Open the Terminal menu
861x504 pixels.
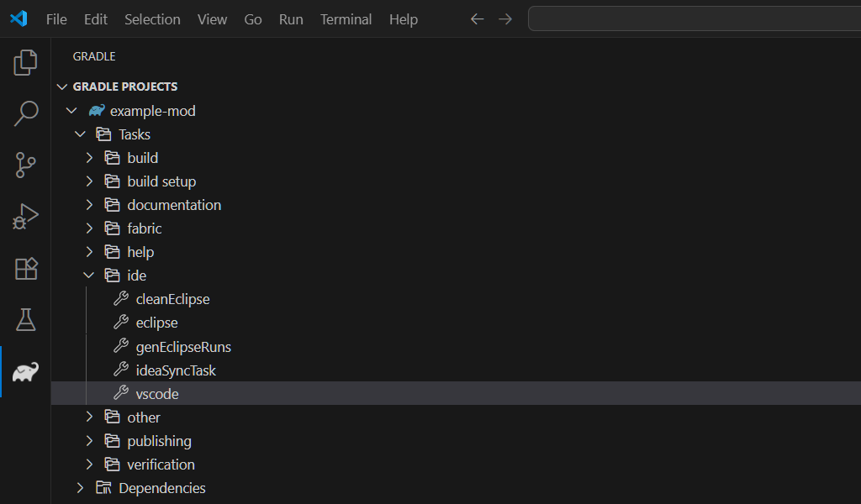(346, 19)
